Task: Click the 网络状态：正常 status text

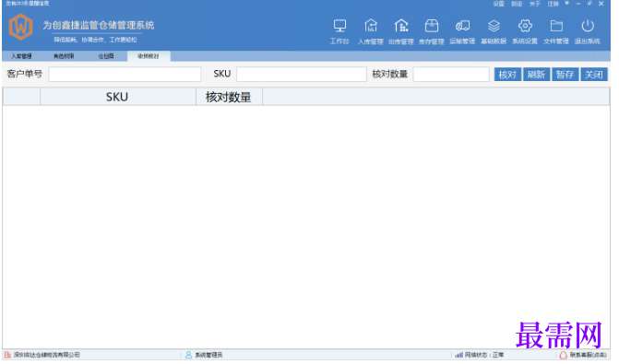Action: (x=484, y=355)
